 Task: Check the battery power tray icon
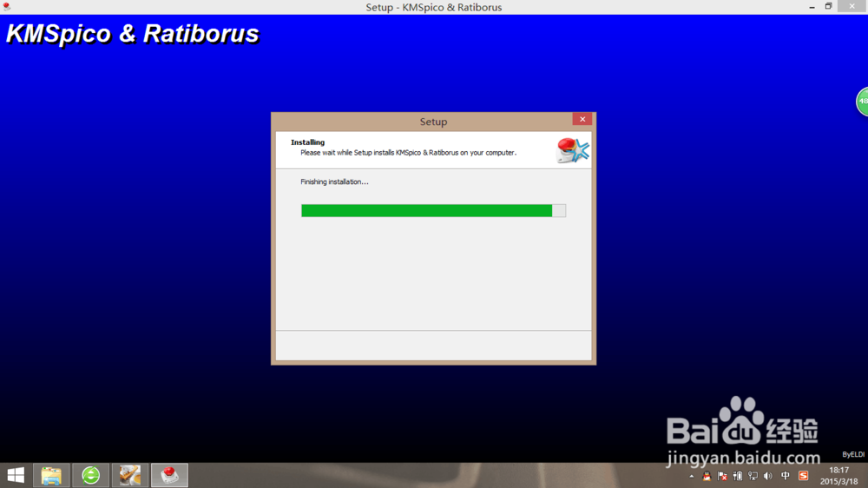[737, 476]
